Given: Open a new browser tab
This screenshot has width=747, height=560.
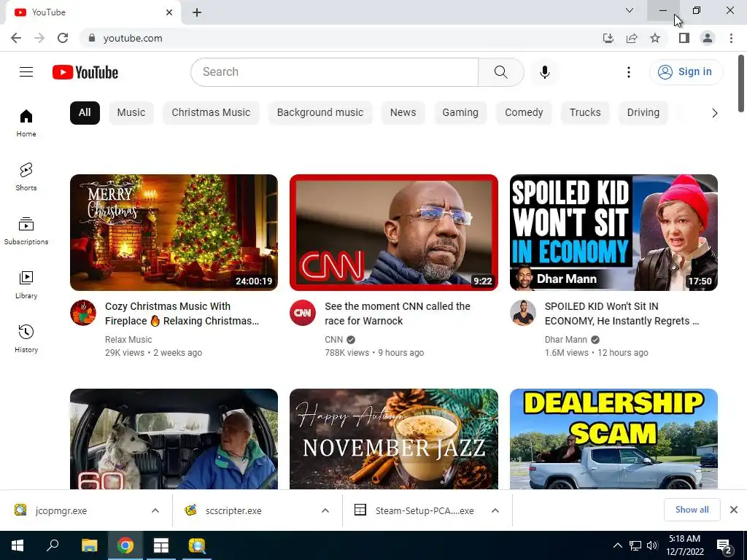Looking at the screenshot, I should (197, 12).
